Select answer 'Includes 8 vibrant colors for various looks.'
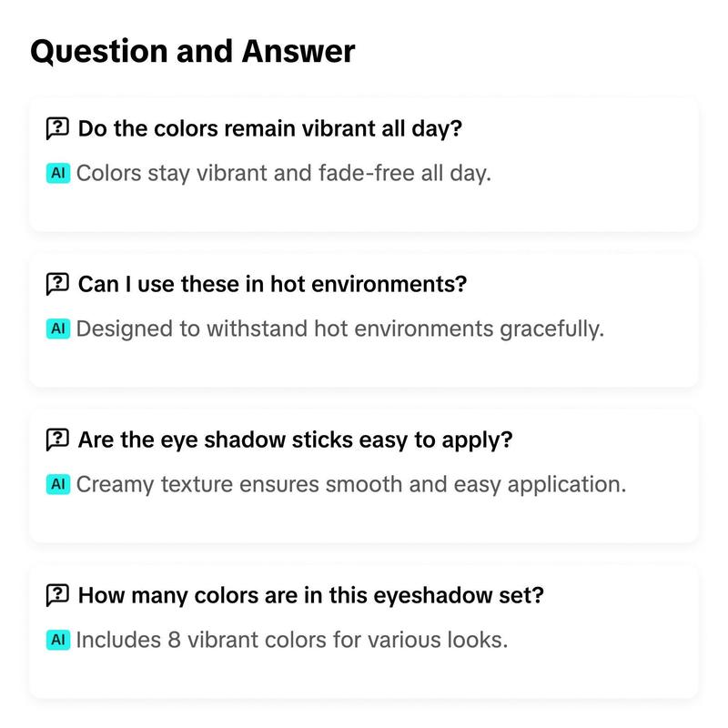The width and height of the screenshot is (728, 728). pyautogui.click(x=291, y=640)
